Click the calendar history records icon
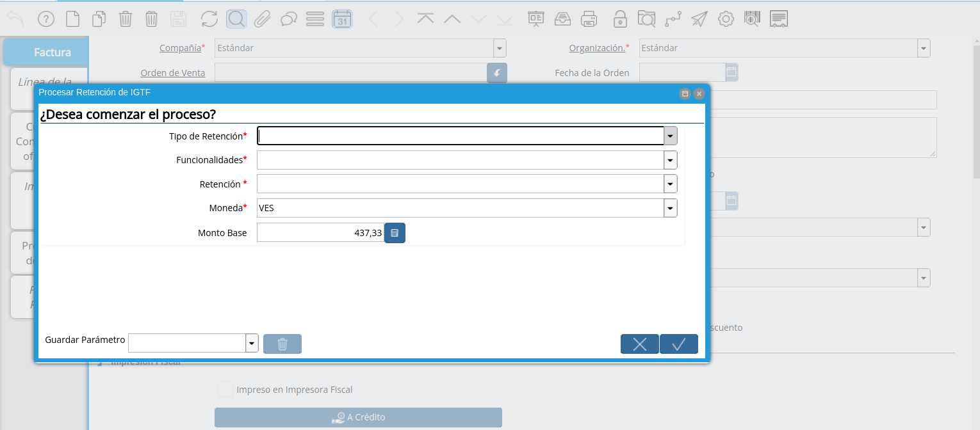This screenshot has height=430, width=980. (342, 19)
